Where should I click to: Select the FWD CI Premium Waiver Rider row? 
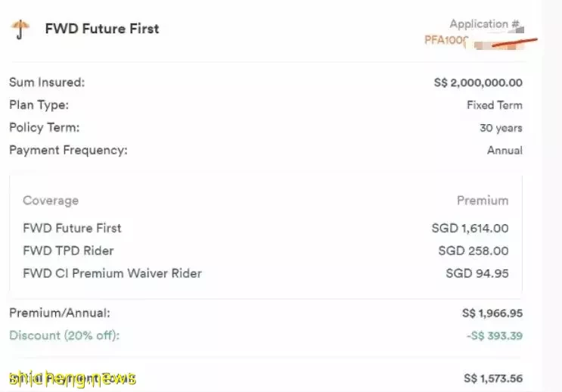coord(265,273)
